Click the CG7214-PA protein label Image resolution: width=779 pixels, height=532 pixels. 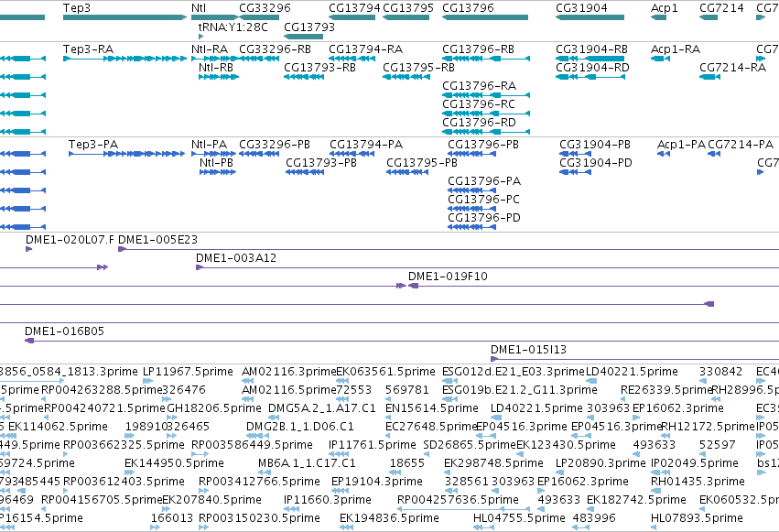[x=741, y=145]
